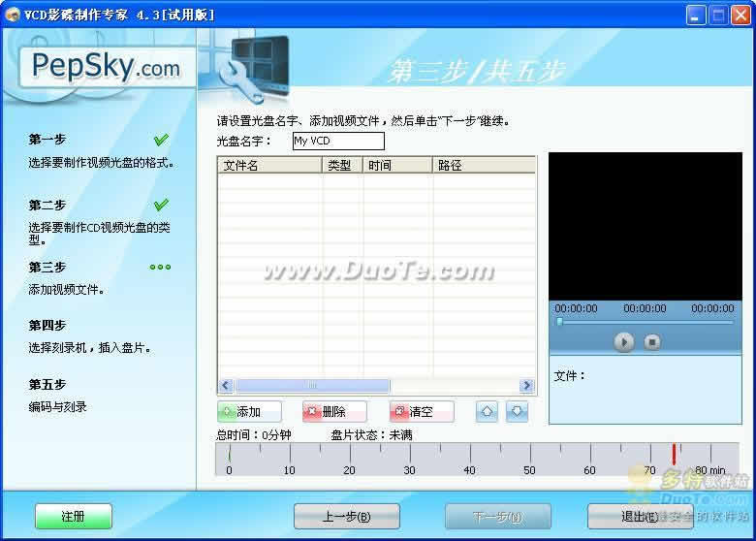This screenshot has height=541, width=756.
Task: Click the 第一步 step heading in sidebar
Action: [x=47, y=140]
